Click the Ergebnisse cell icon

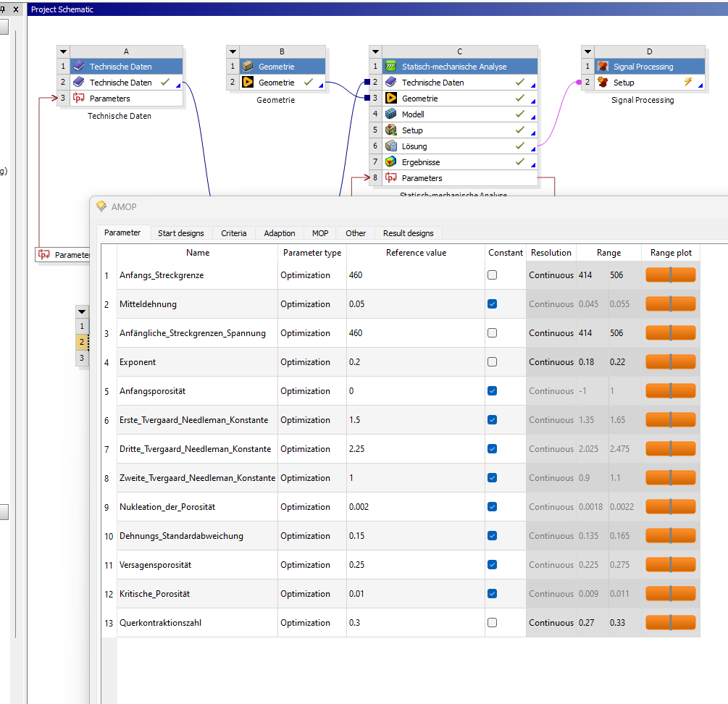[x=391, y=162]
